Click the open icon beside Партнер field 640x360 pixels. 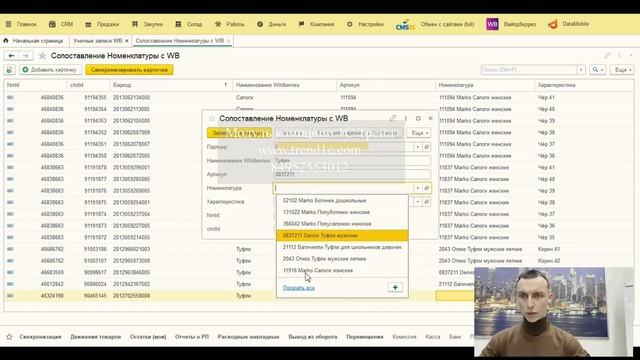click(427, 147)
